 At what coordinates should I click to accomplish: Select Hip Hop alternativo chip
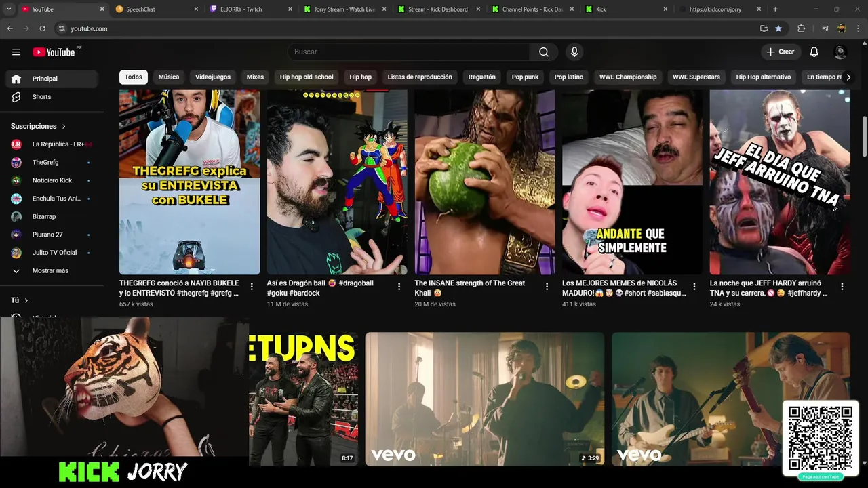tap(764, 77)
